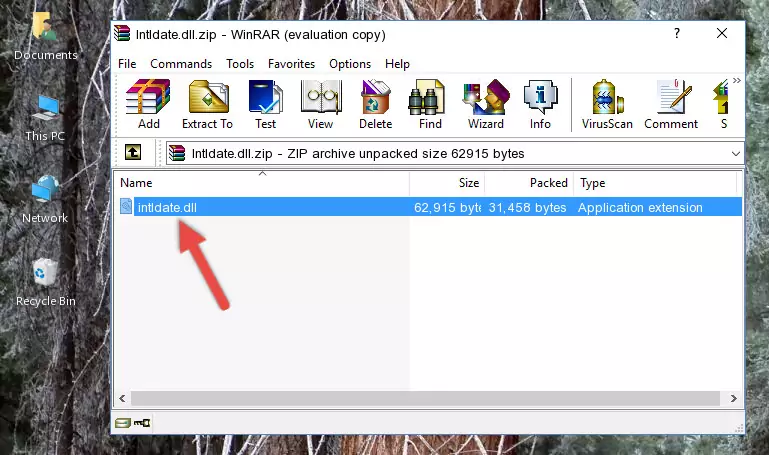Click the archive path text field

tap(455, 153)
